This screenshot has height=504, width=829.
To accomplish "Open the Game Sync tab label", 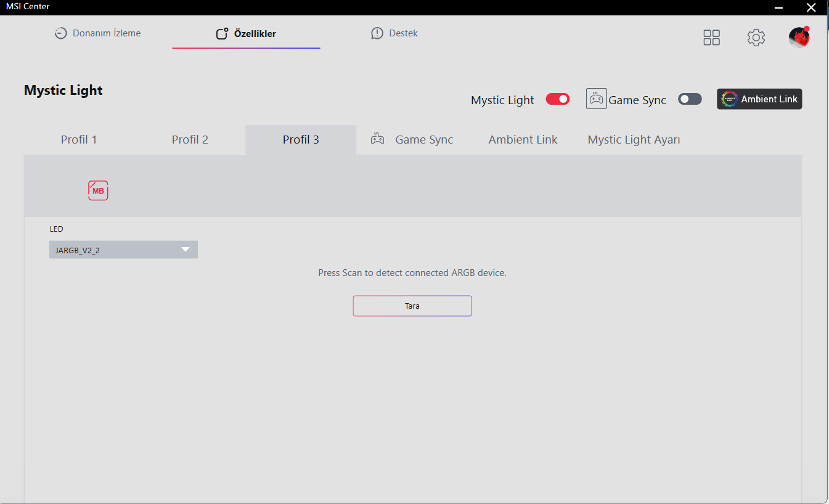I will (424, 140).
